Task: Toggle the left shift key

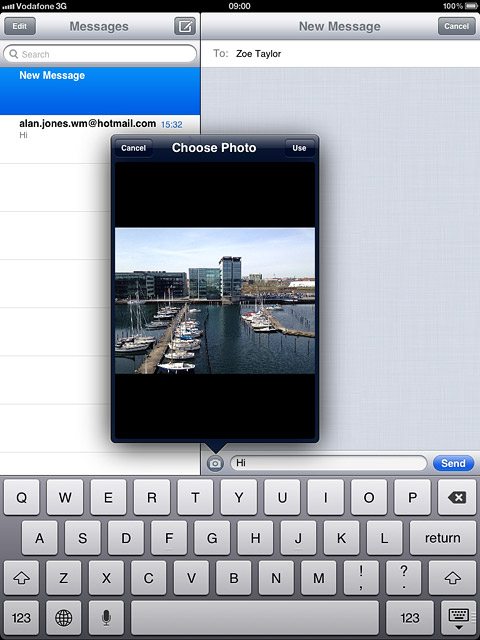Action: (x=21, y=578)
